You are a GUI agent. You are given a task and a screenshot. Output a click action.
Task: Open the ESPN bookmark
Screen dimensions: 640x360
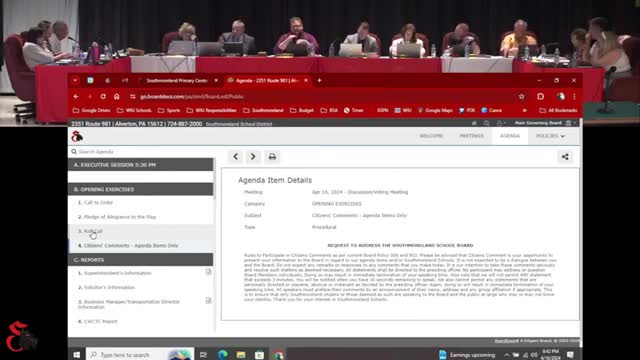(x=382, y=110)
